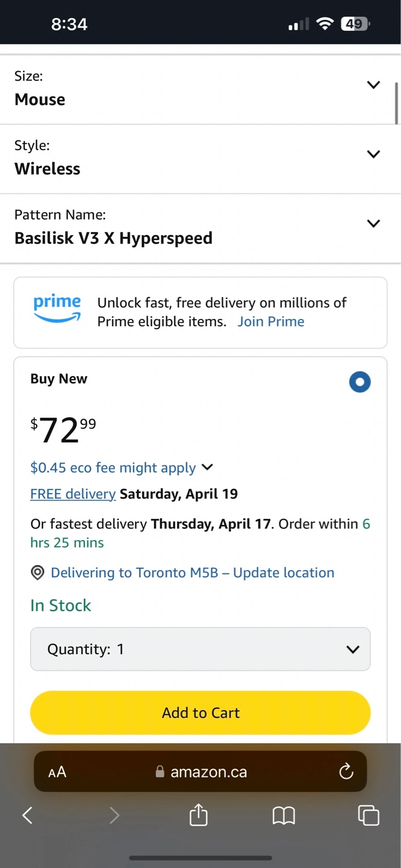This screenshot has height=868, width=401.
Task: Open the FREE delivery link
Action: point(73,494)
